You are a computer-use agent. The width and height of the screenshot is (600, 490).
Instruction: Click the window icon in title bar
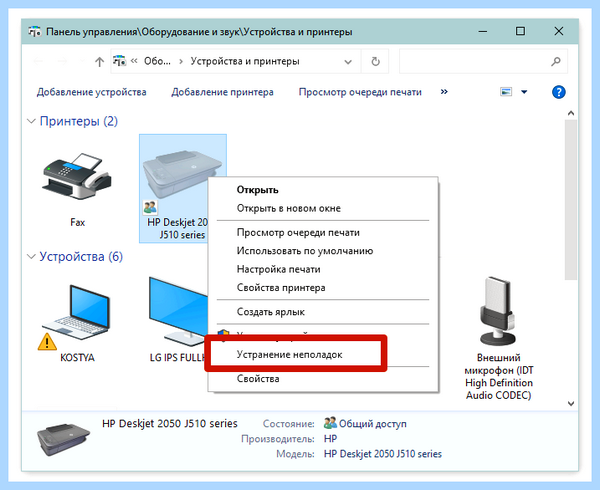coord(34,31)
